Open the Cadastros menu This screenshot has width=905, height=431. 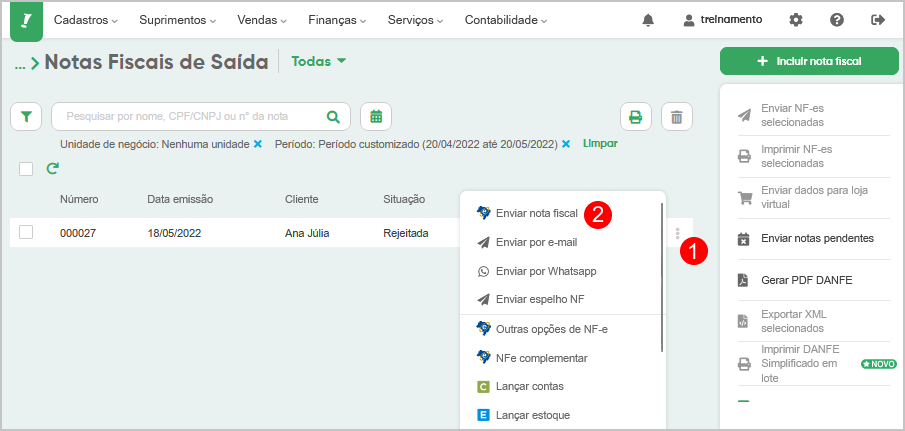pyautogui.click(x=85, y=20)
